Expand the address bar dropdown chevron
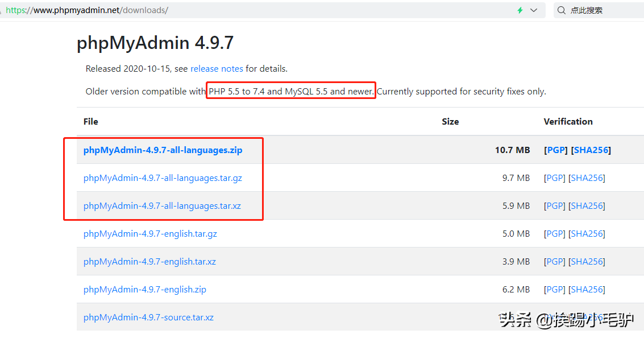Image resolution: width=644 pixels, height=338 pixels. 534,10
